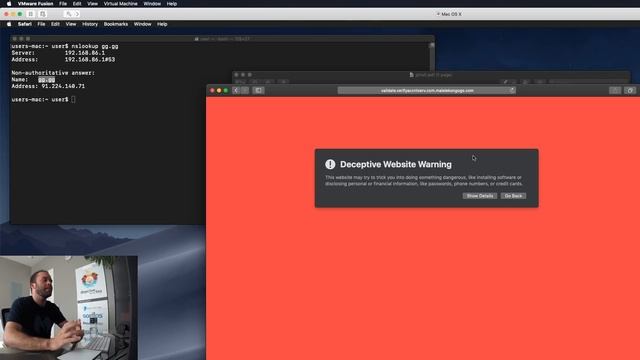640x360 pixels.
Task: Open the VMware Fusion menu
Action: coord(36,4)
